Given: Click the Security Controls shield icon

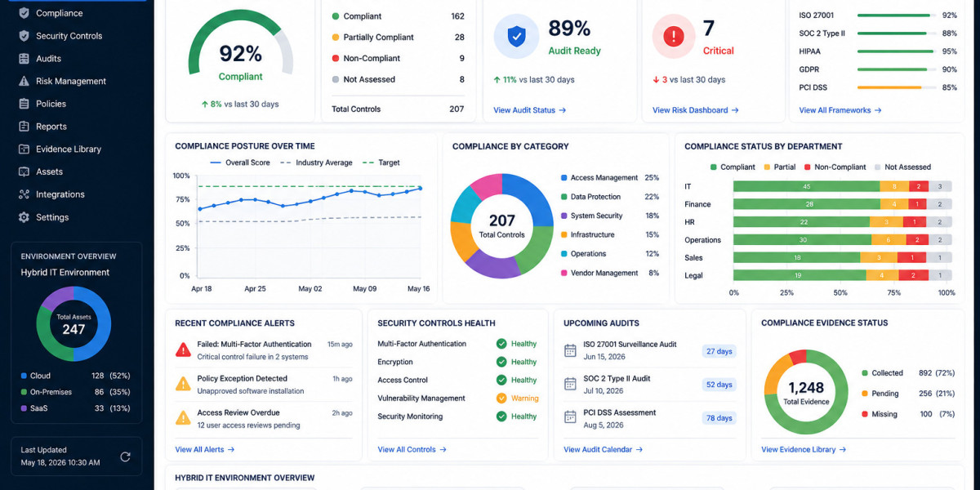Looking at the screenshot, I should point(24,36).
